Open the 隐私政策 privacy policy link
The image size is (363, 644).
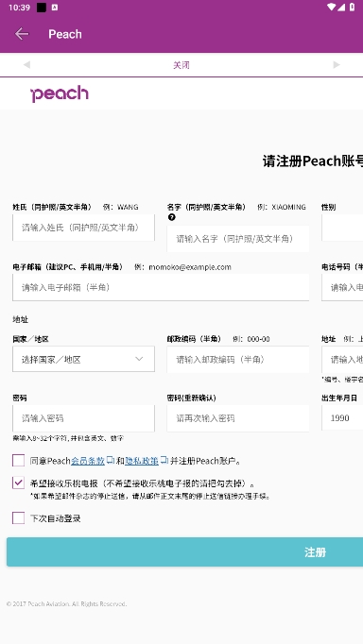(142, 461)
